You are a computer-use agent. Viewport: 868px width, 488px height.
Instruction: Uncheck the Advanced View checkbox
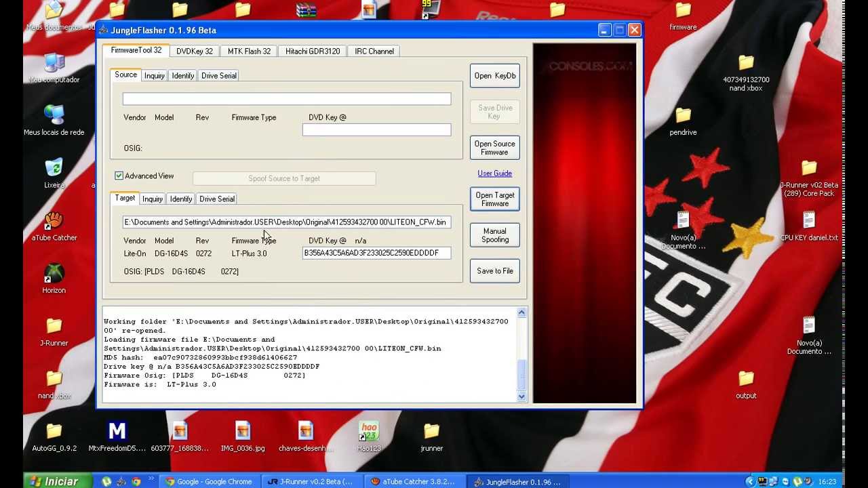[x=119, y=176]
